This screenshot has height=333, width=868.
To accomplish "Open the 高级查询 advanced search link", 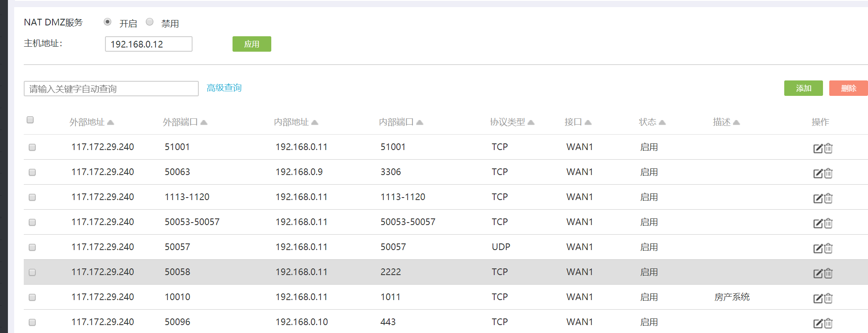I will pos(224,88).
